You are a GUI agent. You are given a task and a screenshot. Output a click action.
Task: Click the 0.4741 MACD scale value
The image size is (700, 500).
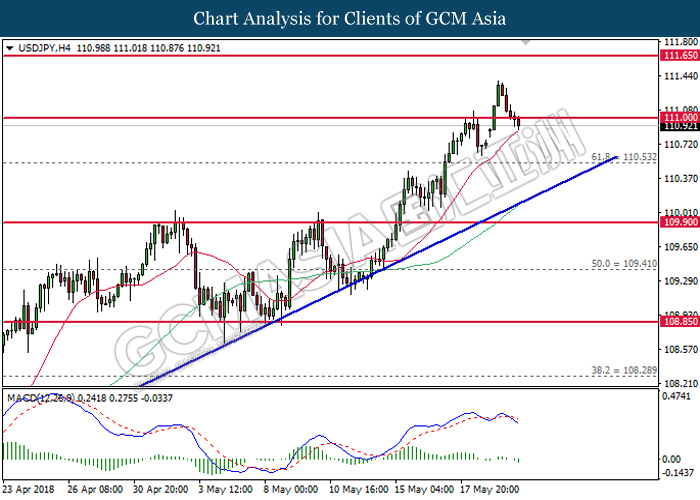point(679,396)
